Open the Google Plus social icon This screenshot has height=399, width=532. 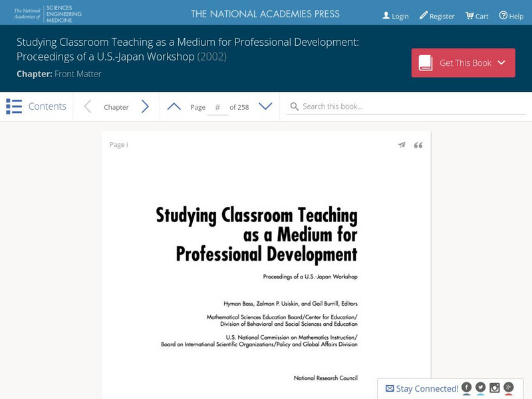(508, 387)
